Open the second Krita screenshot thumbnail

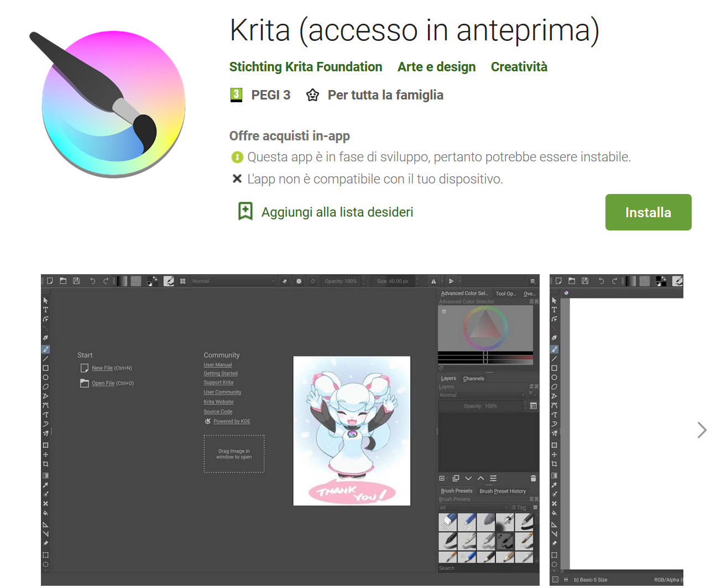click(x=616, y=429)
